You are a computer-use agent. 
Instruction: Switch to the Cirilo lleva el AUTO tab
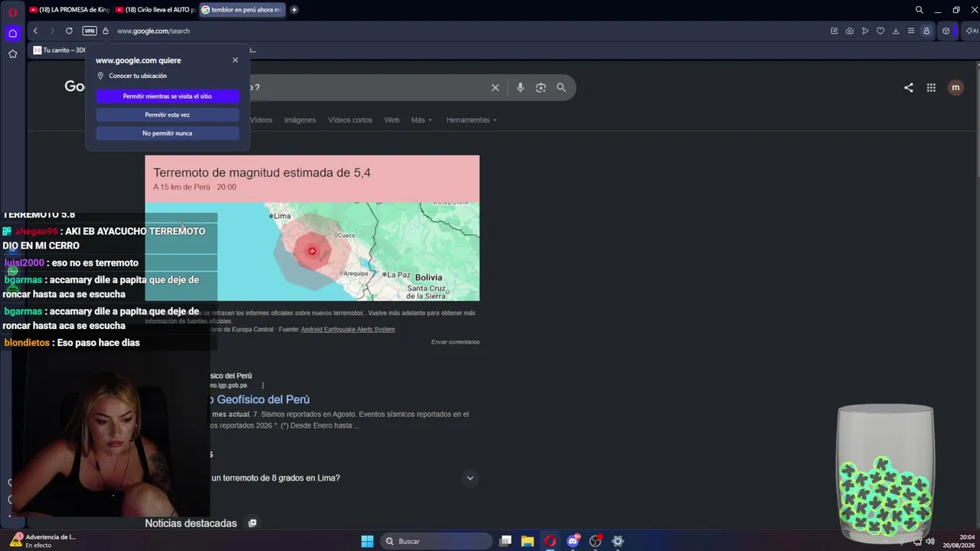pos(155,10)
